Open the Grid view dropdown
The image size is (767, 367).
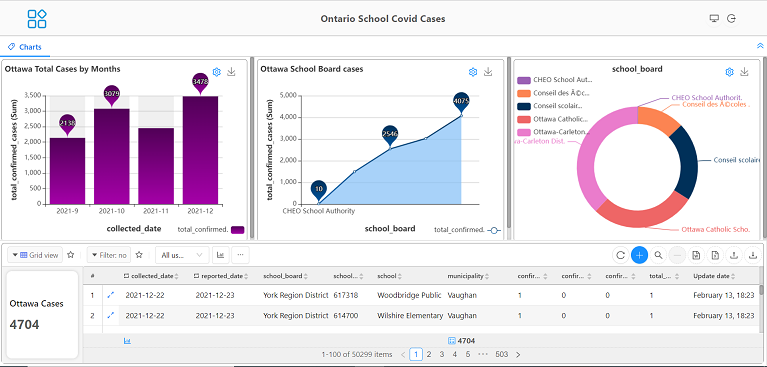coord(35,255)
